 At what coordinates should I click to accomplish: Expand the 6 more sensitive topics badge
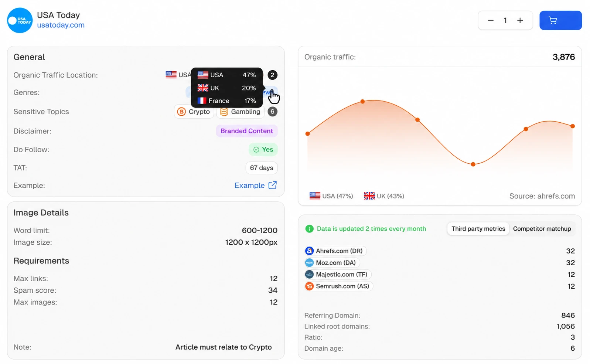click(272, 112)
